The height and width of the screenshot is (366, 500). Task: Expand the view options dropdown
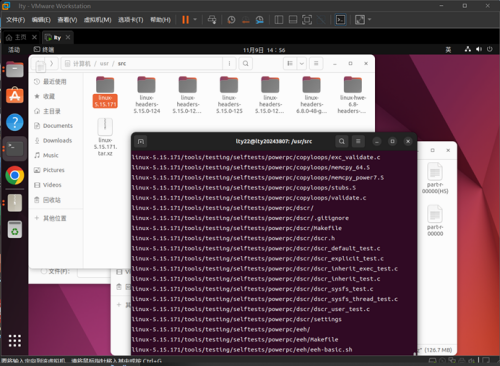coord(302,63)
